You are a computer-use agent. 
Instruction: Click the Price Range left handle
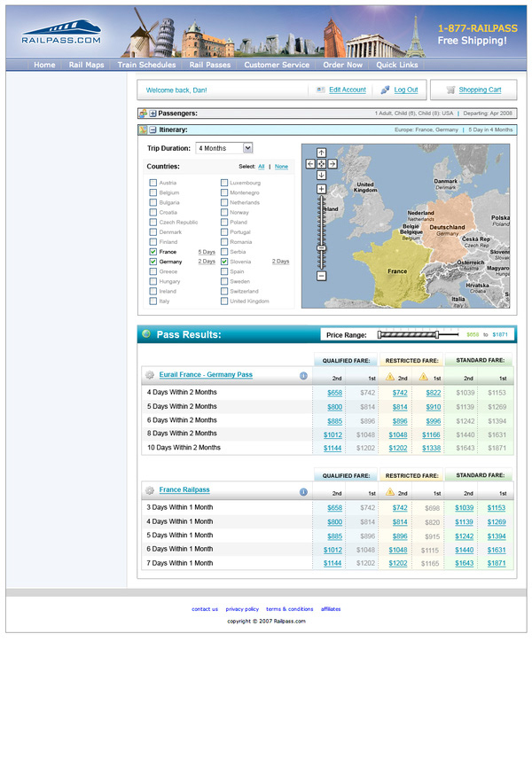click(x=379, y=335)
